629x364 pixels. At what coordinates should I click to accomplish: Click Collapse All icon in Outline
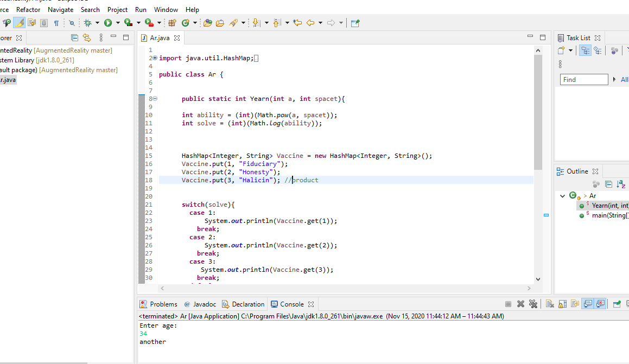pyautogui.click(x=608, y=184)
